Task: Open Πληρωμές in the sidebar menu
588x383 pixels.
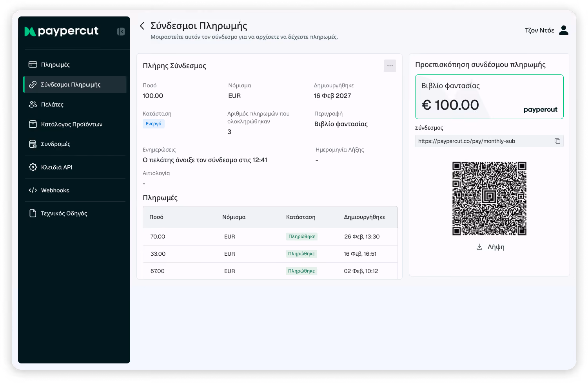Action: click(x=74, y=65)
